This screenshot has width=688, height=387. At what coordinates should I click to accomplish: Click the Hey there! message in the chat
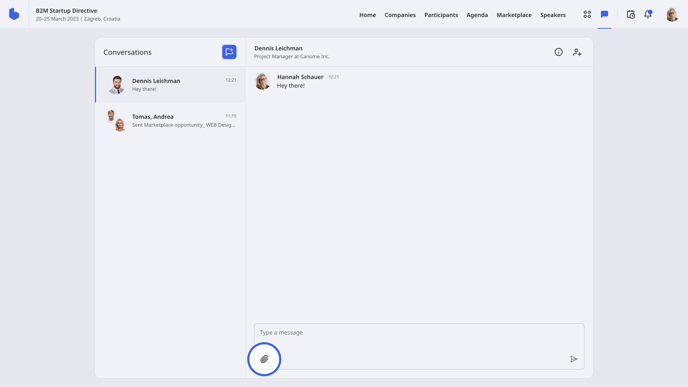(290, 86)
